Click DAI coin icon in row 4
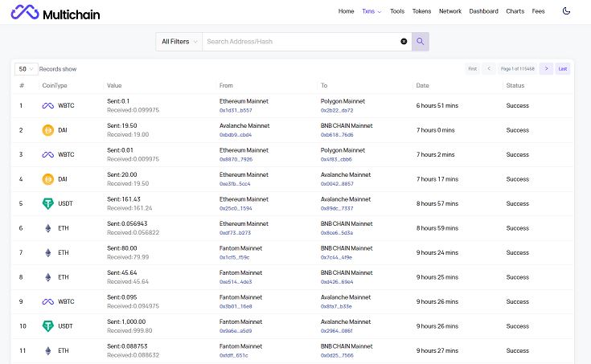Image resolution: width=591 pixels, height=364 pixels. tap(48, 179)
